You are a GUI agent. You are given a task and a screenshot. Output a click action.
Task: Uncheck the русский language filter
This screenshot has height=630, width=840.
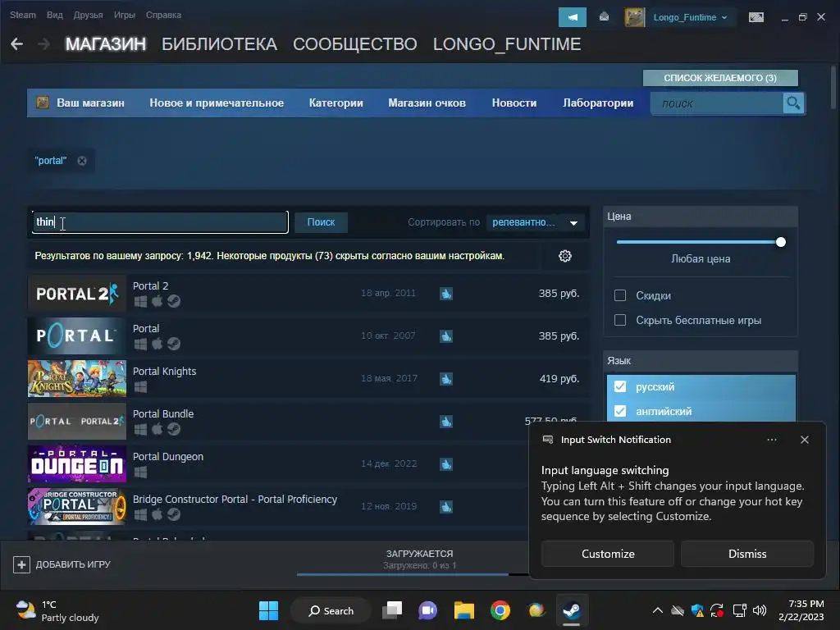pos(620,386)
